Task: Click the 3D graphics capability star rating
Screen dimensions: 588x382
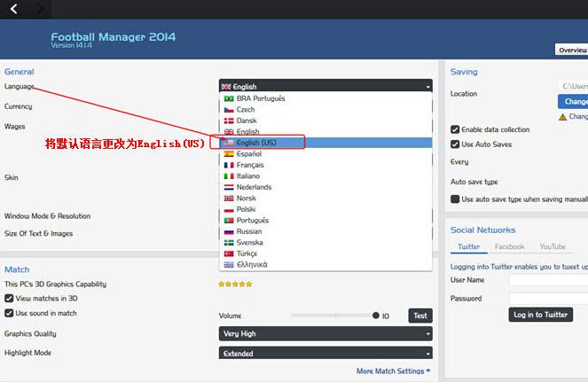Action: pos(236,285)
